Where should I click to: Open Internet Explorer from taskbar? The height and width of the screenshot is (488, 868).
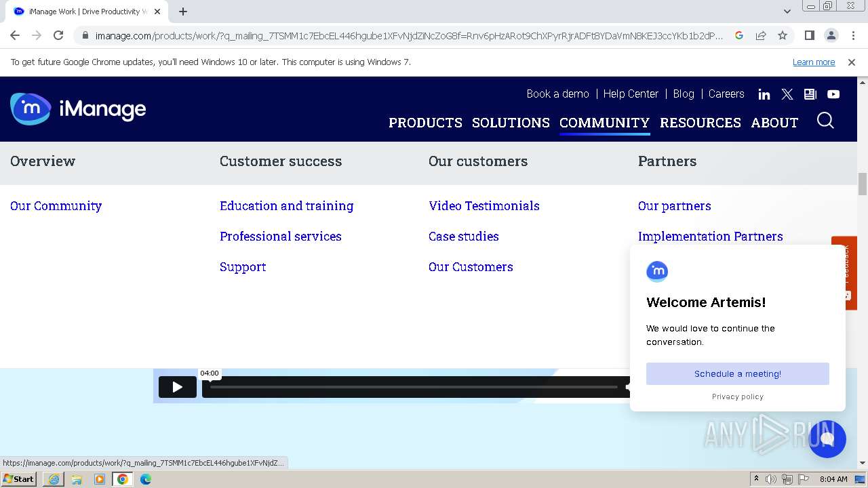click(x=53, y=479)
